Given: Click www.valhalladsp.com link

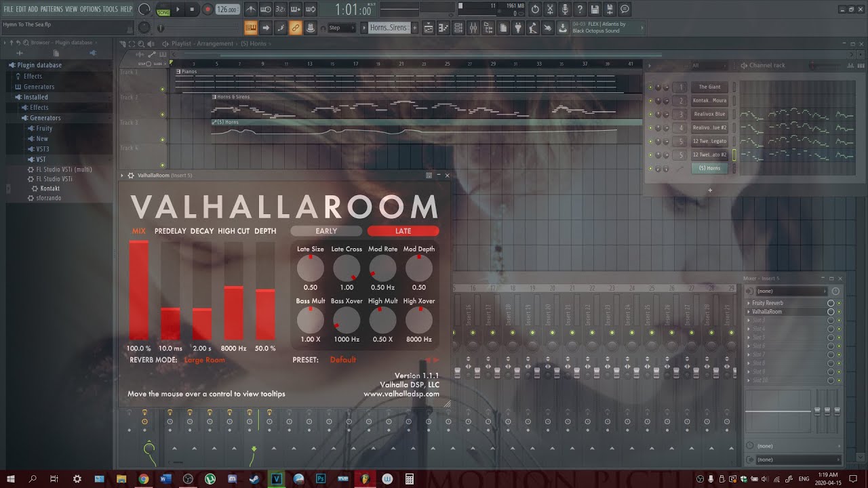Looking at the screenshot, I should (x=401, y=394).
